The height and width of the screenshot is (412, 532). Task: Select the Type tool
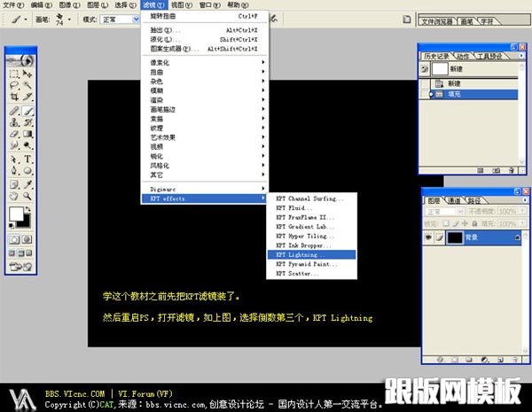[27, 159]
